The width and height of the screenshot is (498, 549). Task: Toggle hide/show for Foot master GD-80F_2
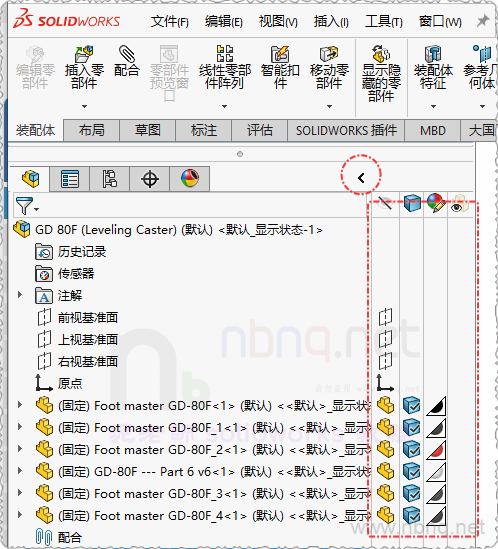point(386,449)
